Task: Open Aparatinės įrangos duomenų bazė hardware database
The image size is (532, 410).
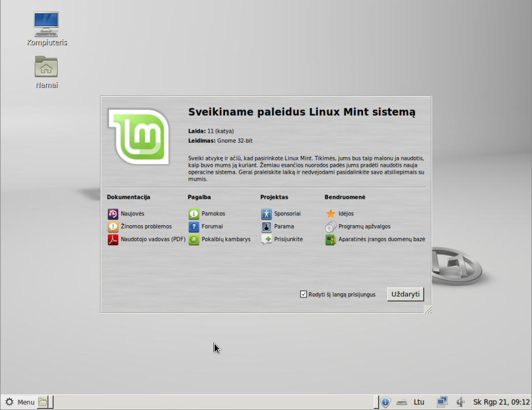Action: [x=375, y=240]
